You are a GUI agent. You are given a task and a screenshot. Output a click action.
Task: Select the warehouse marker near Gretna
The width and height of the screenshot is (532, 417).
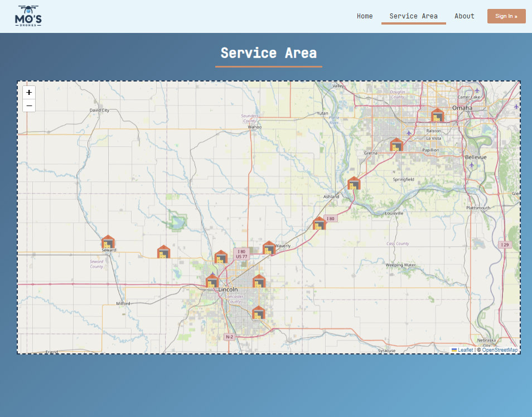point(396,145)
